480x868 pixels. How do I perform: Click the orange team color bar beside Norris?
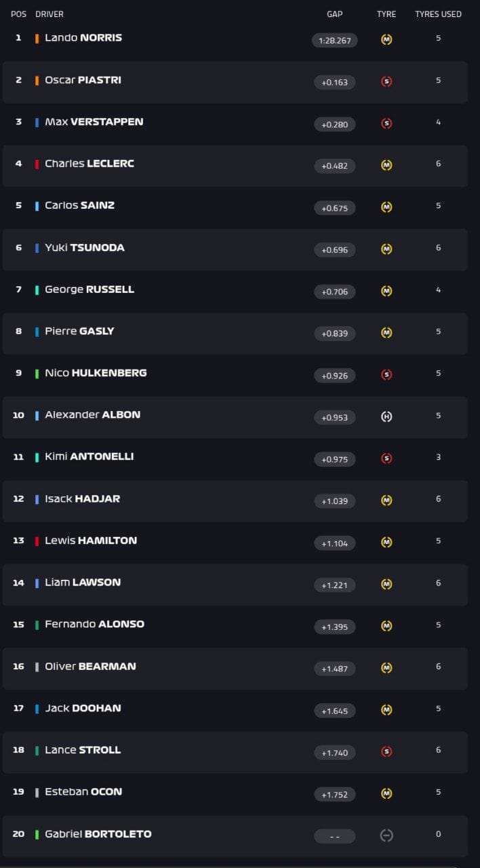(x=37, y=38)
